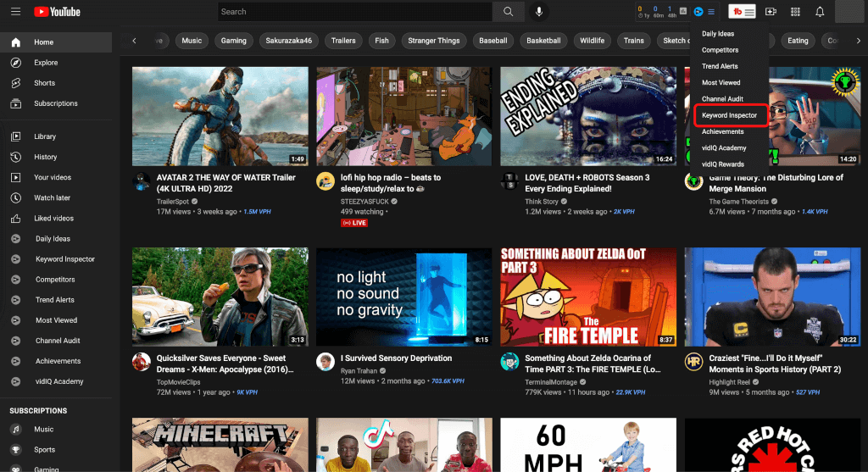Viewport: 868px width, 472px height.
Task: Activate voice search microphone
Action: [538, 12]
